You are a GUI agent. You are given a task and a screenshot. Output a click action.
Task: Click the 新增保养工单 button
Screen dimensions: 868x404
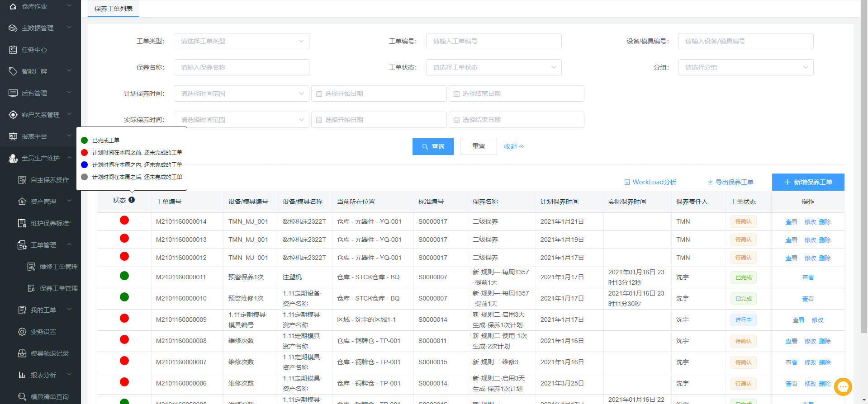[808, 182]
